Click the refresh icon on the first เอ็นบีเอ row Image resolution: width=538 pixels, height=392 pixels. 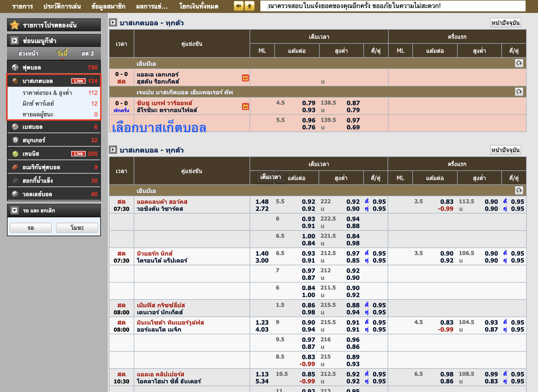click(519, 63)
